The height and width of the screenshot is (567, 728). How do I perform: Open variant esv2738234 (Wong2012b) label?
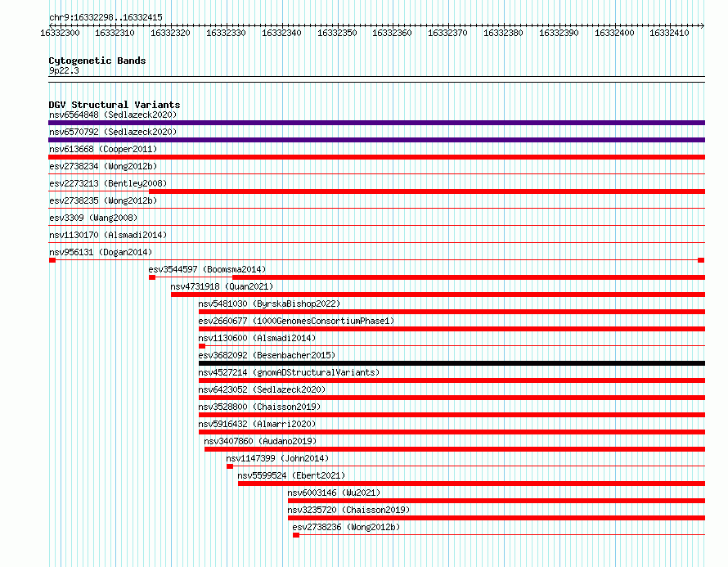103,166
